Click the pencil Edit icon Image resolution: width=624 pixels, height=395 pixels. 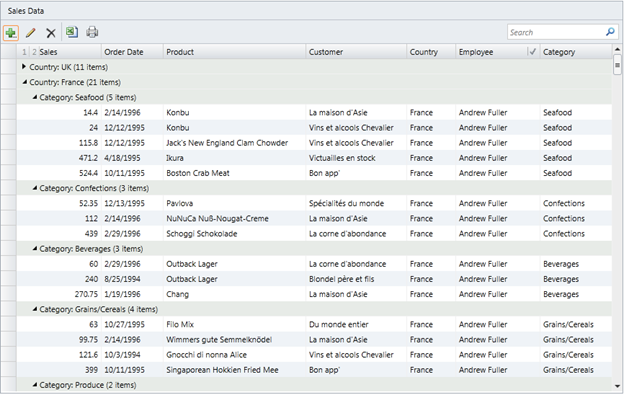click(31, 33)
